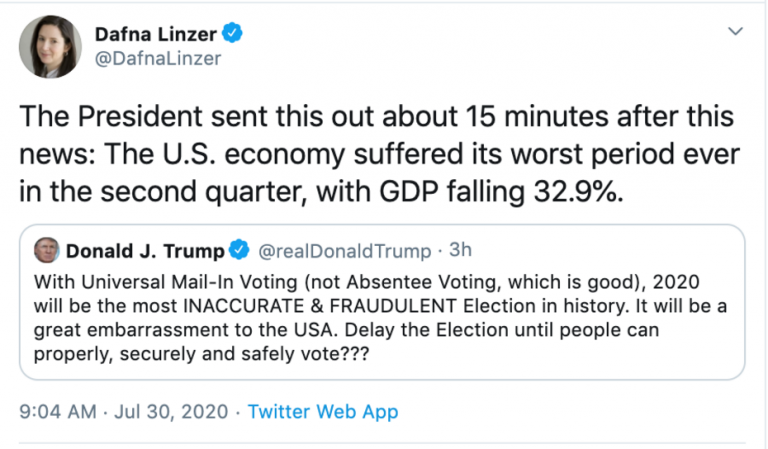Click the 9:04 AM tweet time
Viewport: 768px width, 449px height.
point(55,411)
